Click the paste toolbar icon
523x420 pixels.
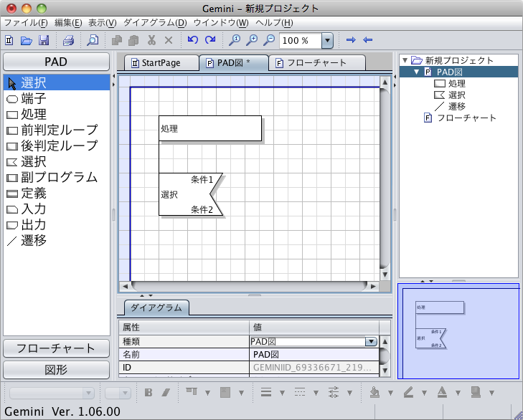point(133,40)
